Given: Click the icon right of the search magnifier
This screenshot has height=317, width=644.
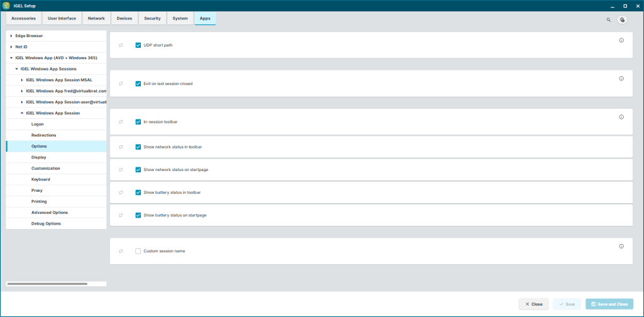Looking at the screenshot, I should [x=622, y=19].
